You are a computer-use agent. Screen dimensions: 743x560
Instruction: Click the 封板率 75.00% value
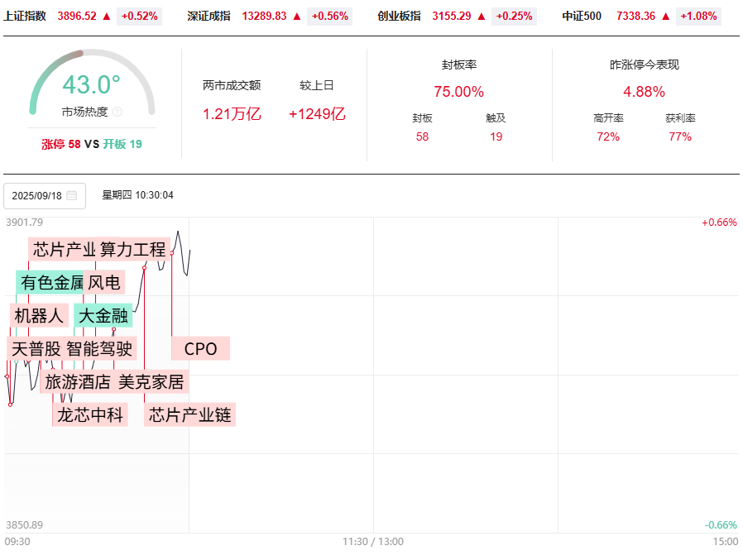458,92
